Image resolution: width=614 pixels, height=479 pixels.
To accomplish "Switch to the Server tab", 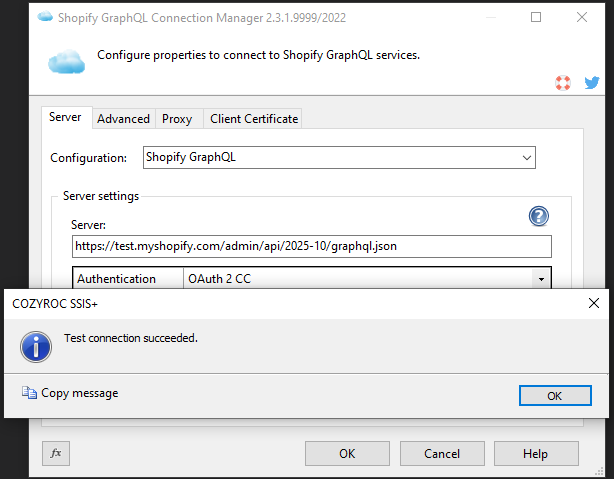I will (x=66, y=117).
